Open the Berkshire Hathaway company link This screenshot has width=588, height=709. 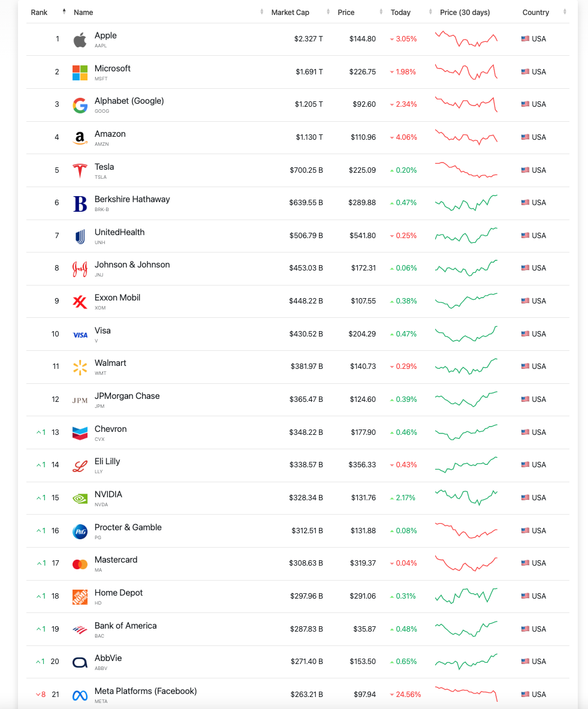point(132,200)
